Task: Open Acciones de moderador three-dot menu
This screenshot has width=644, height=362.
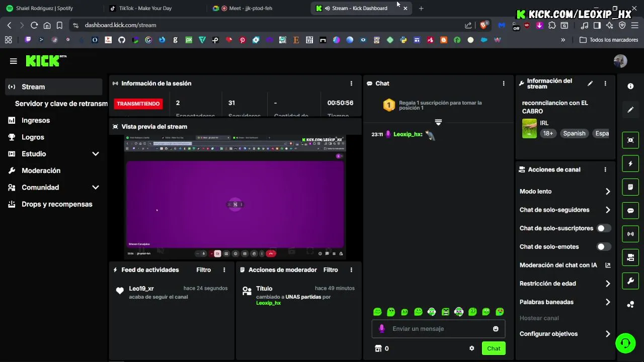Action: [351, 270]
